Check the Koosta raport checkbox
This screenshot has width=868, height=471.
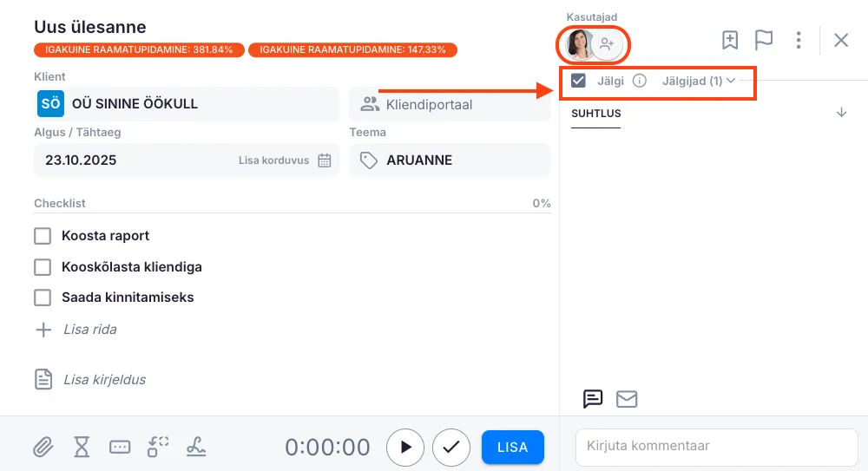pos(43,236)
